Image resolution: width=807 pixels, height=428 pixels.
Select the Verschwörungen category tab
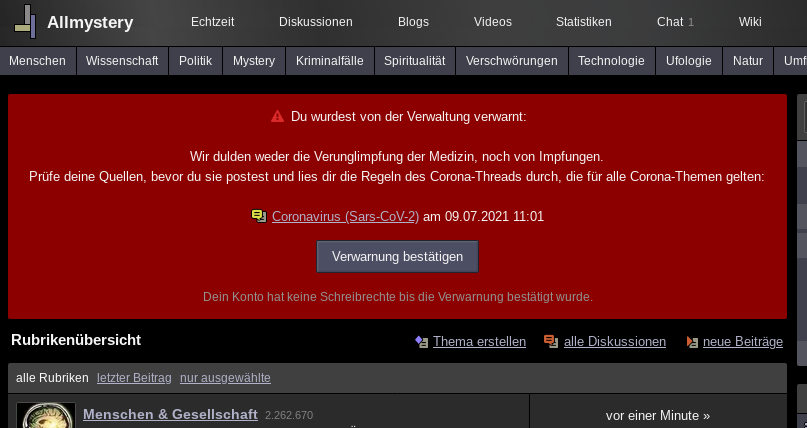[512, 61]
